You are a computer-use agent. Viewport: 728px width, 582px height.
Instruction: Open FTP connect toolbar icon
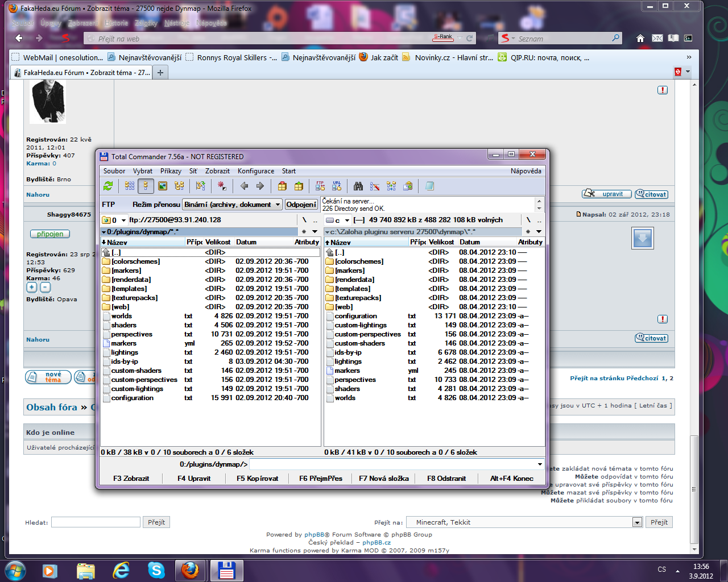click(320, 186)
